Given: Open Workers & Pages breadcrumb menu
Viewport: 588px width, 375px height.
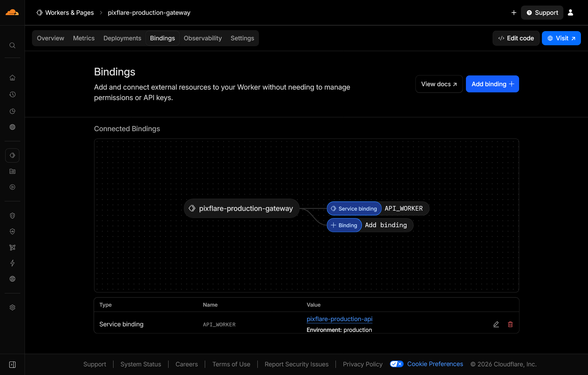Looking at the screenshot, I should coord(70,13).
